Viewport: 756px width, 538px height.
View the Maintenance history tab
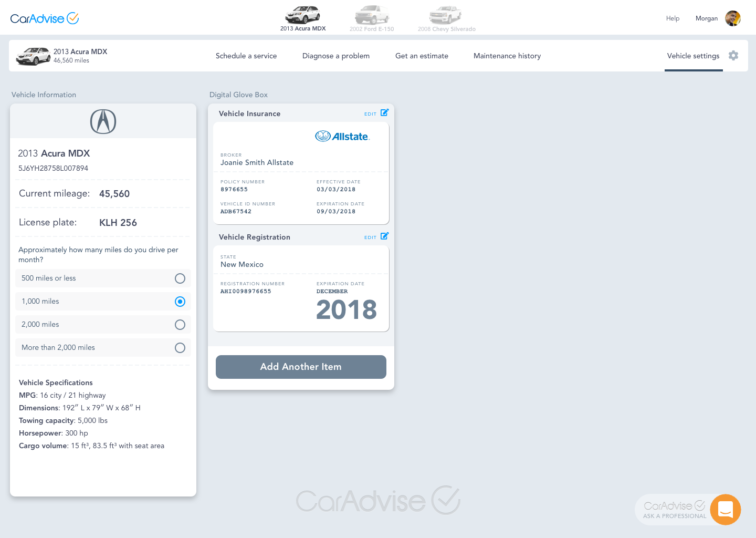pos(507,56)
